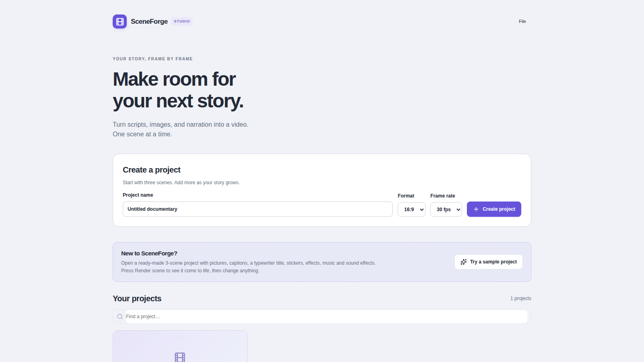The height and width of the screenshot is (362, 644).
Task: Open the Frame rate 30 fps dropdown
Action: [x=446, y=210]
